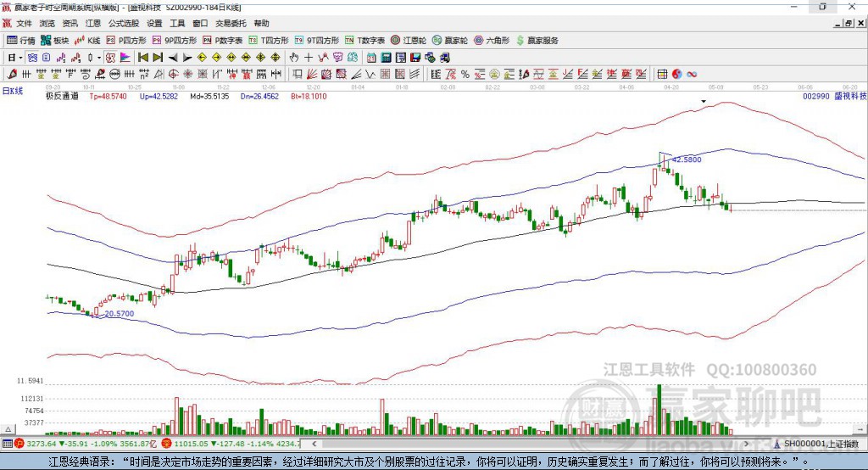
Task: Open the 六角形 hexagon tool
Action: point(492,41)
